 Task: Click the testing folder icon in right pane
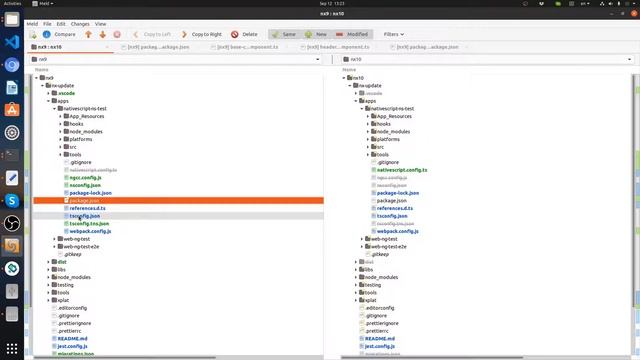[x=362, y=285]
